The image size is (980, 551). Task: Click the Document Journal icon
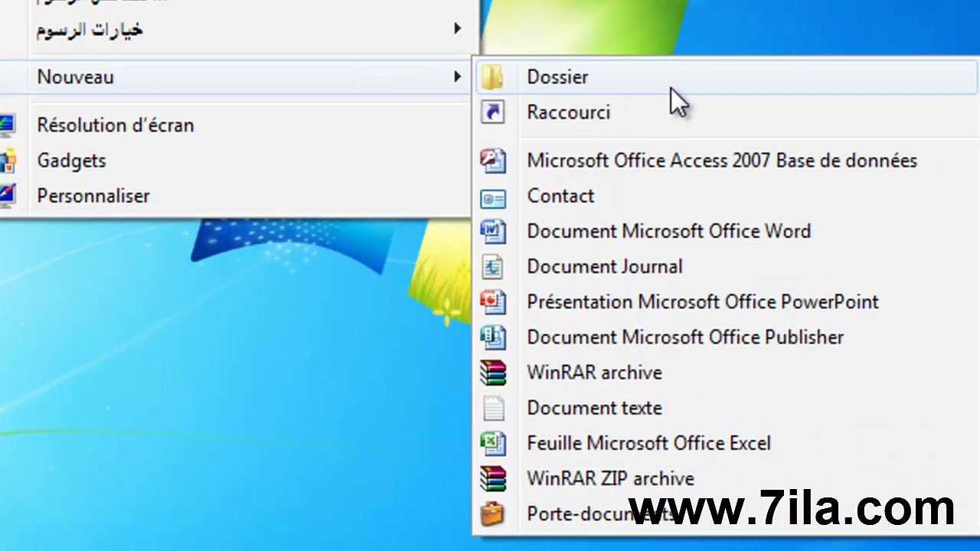tap(492, 266)
